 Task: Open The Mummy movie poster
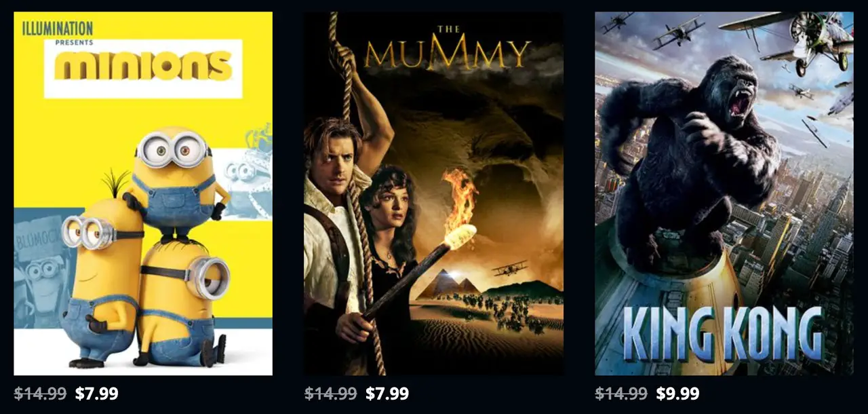[433, 193]
